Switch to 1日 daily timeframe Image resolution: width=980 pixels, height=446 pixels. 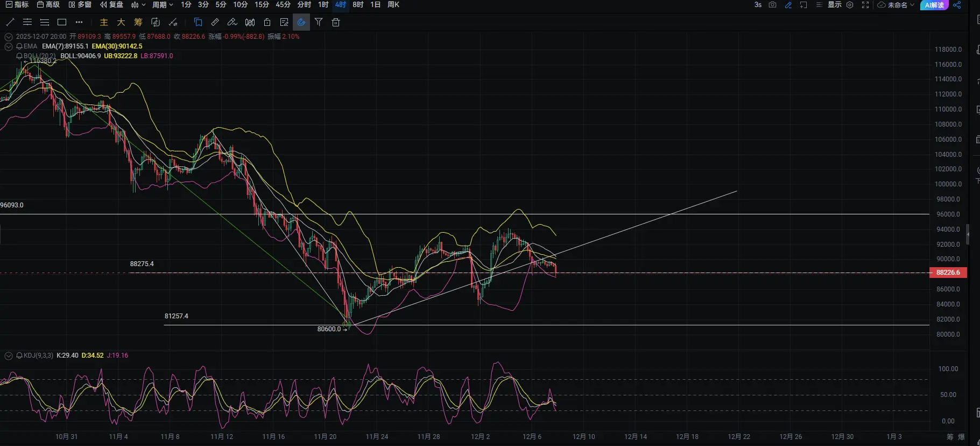pos(376,5)
